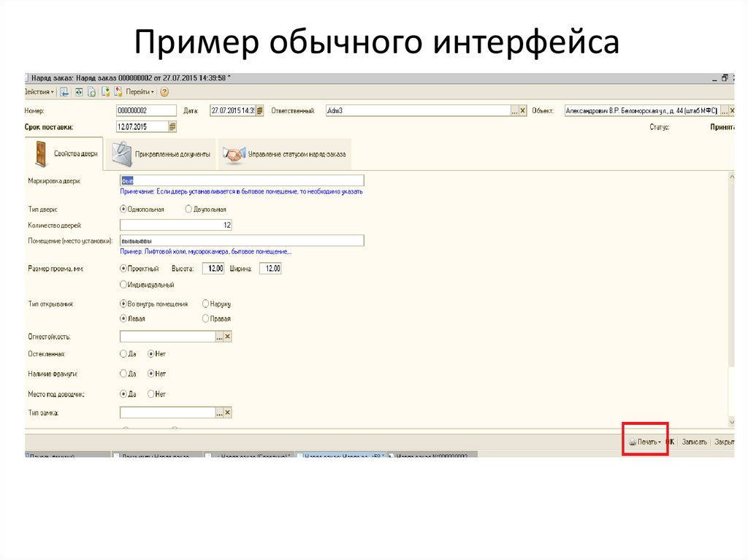This screenshot has width=748, height=560.
Task: Click the door icon on first tab
Action: [42, 153]
